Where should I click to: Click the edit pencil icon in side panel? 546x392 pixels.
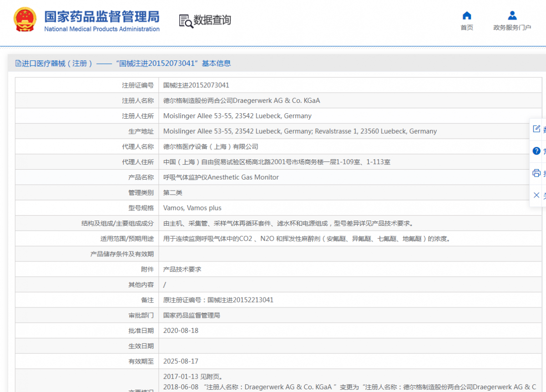click(536, 129)
